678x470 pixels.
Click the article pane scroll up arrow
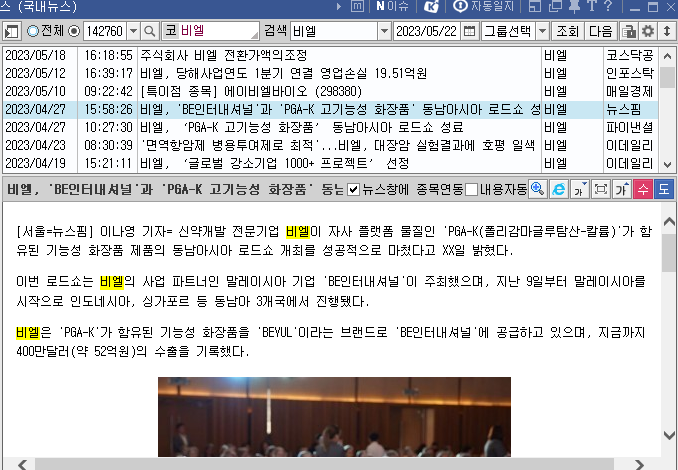[668, 222]
